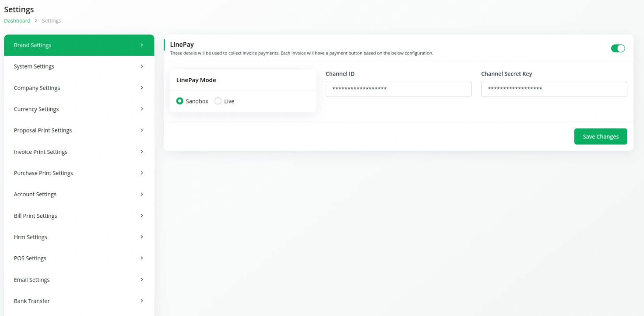Open Invoice Print Settings

pos(79,152)
